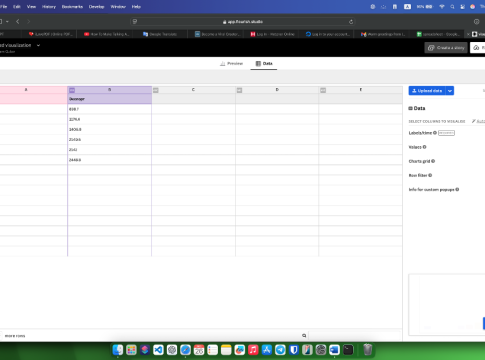Click the column B type icon
The width and height of the screenshot is (485, 360).
[x=72, y=90]
